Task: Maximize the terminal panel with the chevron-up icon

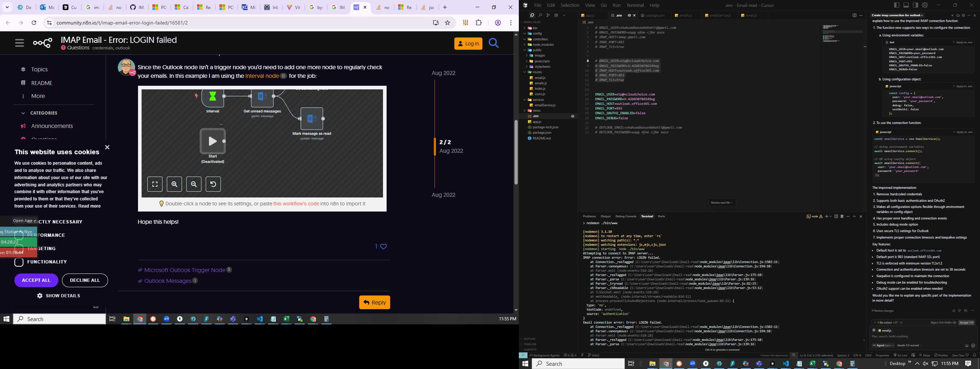Action: click(855, 217)
